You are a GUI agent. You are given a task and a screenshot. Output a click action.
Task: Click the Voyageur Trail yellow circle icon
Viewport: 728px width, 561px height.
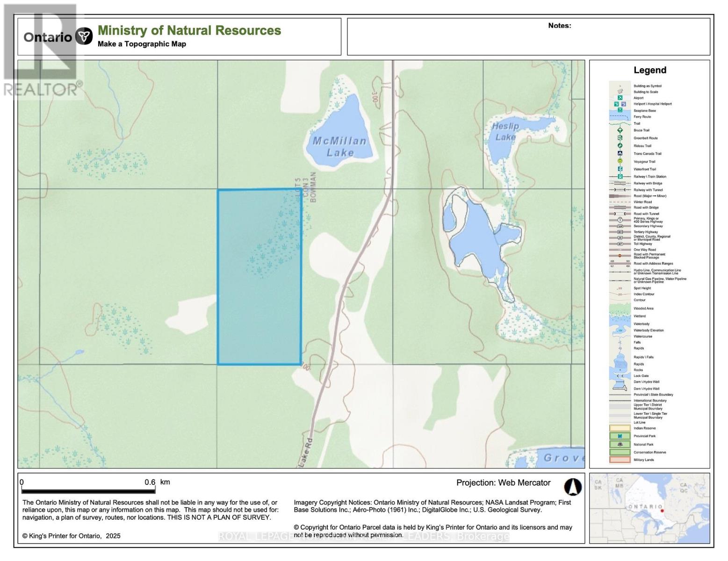click(620, 161)
